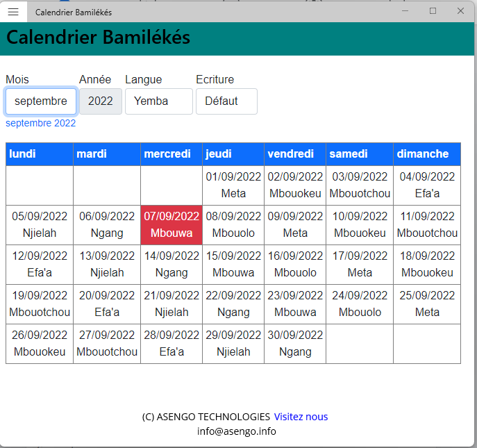Image resolution: width=477 pixels, height=448 pixels.
Task: Select the 26/09/2022 Mbouokeu cell
Action: [x=40, y=344]
